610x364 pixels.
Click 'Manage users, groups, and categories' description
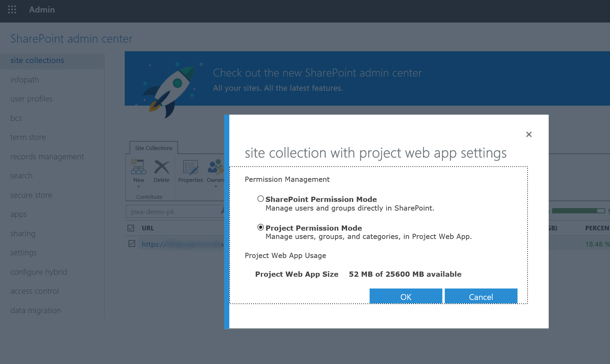[x=369, y=237]
